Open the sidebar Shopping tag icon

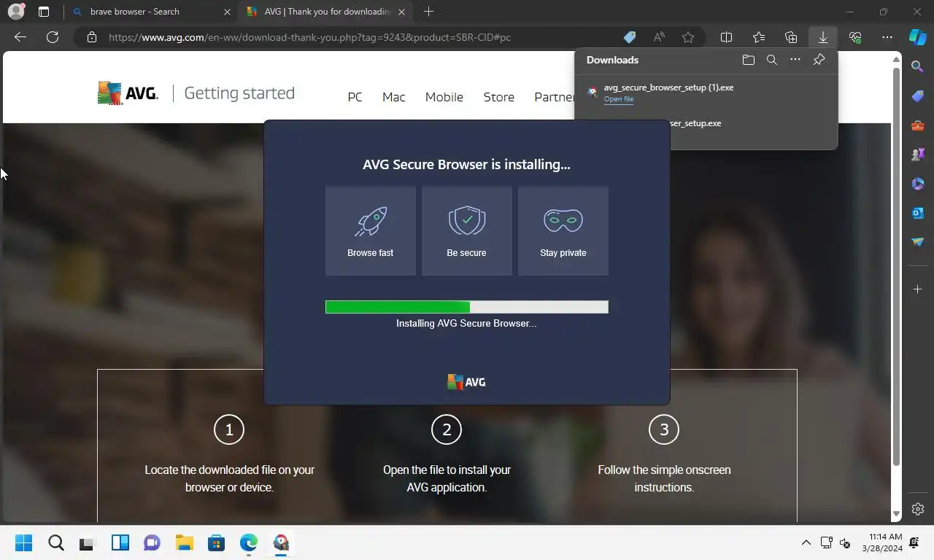pos(918,96)
